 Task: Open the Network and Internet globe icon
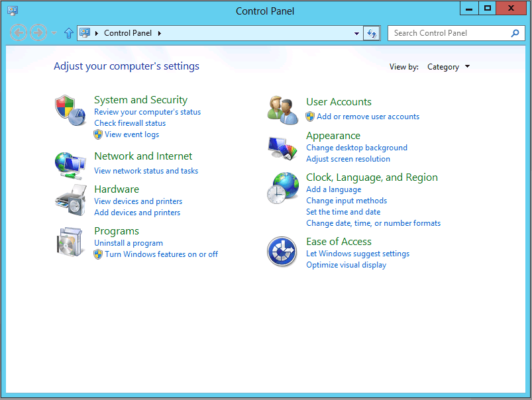tap(70, 164)
